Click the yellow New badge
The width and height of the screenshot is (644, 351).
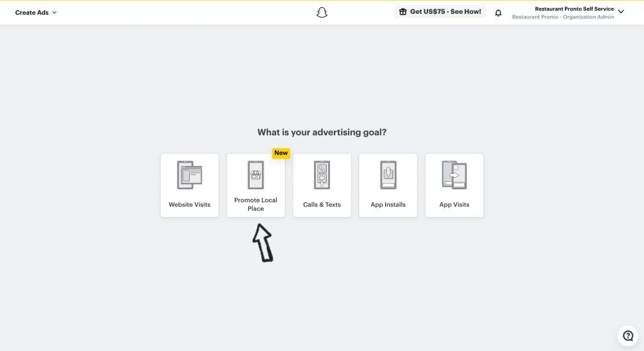click(x=281, y=153)
